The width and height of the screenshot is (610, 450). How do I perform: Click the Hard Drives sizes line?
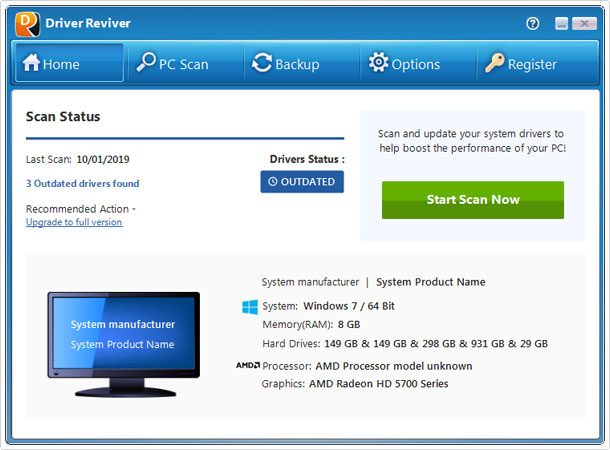point(405,344)
